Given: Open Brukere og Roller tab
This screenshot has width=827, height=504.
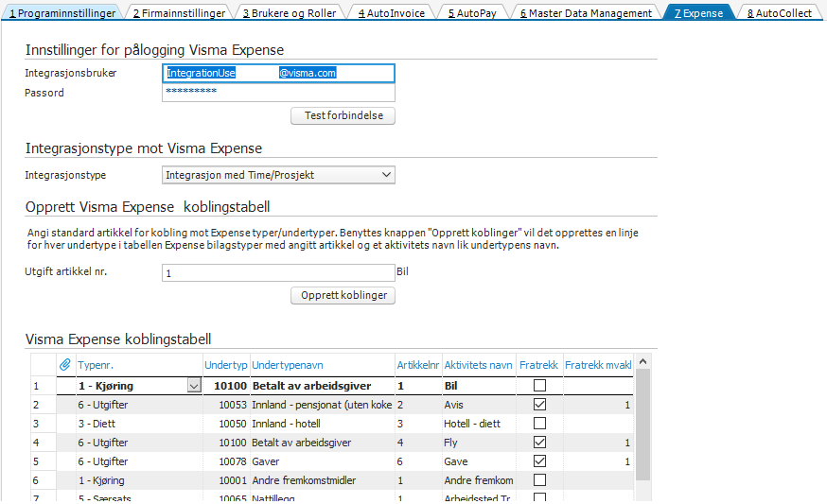Looking at the screenshot, I should coord(289,12).
